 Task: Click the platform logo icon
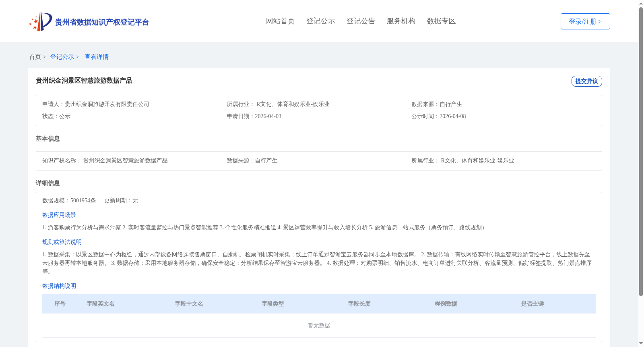[41, 21]
